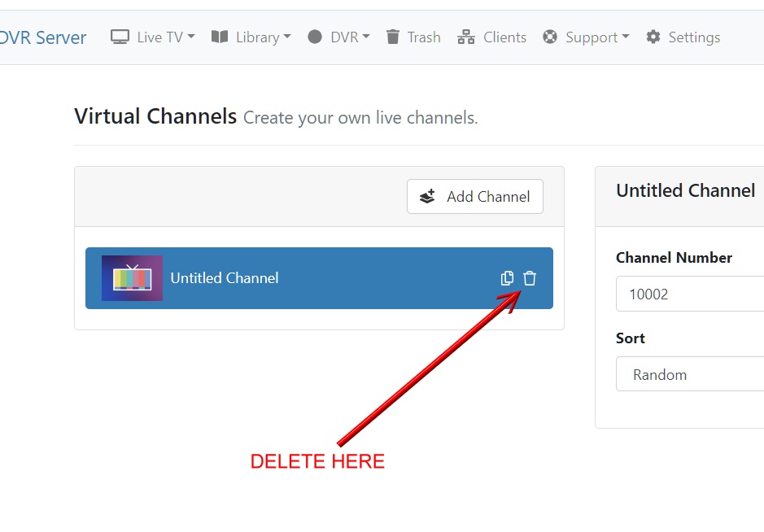The width and height of the screenshot is (764, 532).
Task: Expand the Live TV dropdown caret
Action: click(x=191, y=37)
